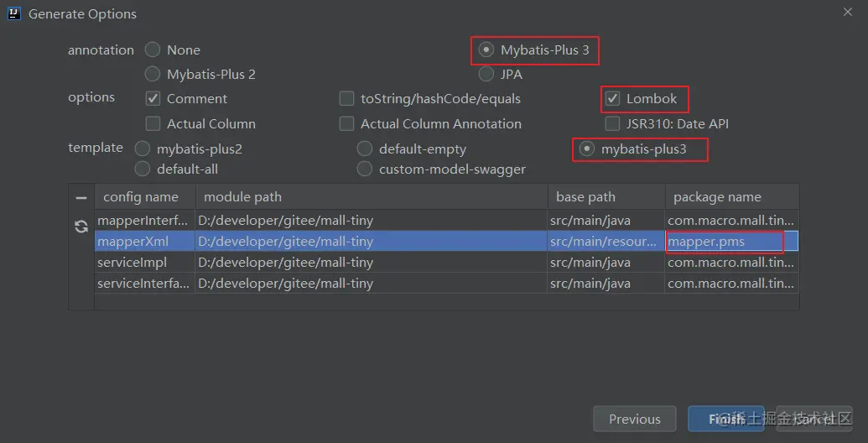Select the serviceImpl config row

[446, 263]
